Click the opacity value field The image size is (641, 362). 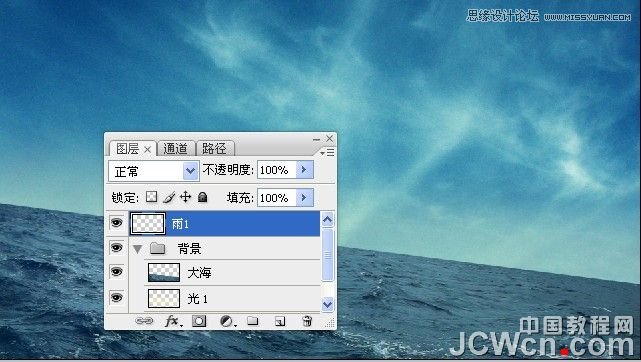pyautogui.click(x=277, y=170)
